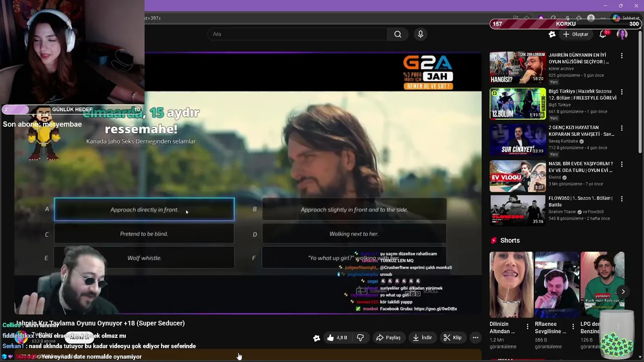Open more actions menu next to Klip
The width and height of the screenshot is (644, 362).
(475, 338)
